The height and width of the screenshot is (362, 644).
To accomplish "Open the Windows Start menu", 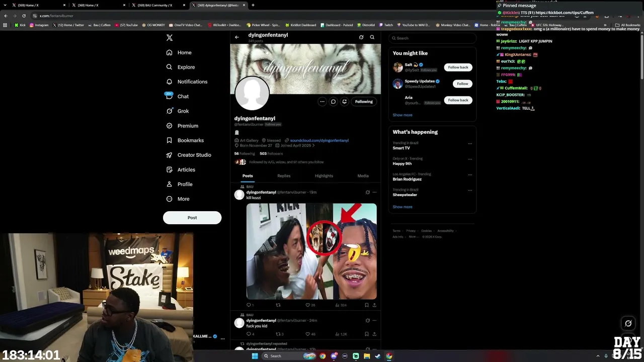I will coord(255,356).
